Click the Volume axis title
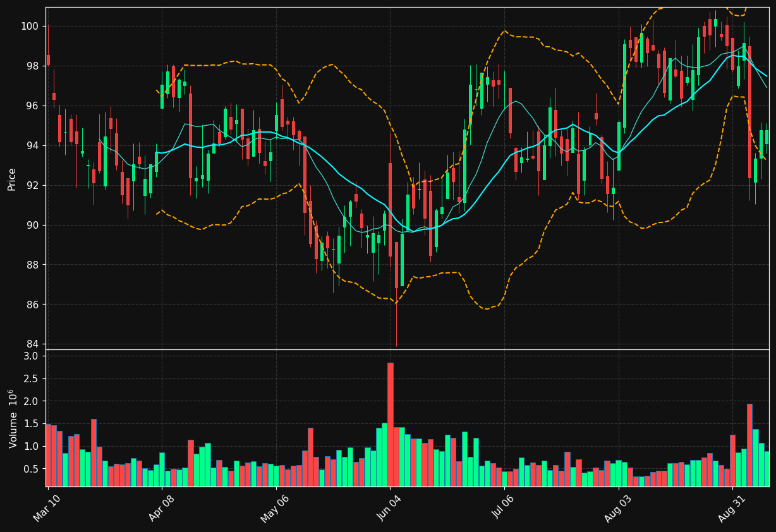Image resolution: width=776 pixels, height=532 pixels. [12, 418]
